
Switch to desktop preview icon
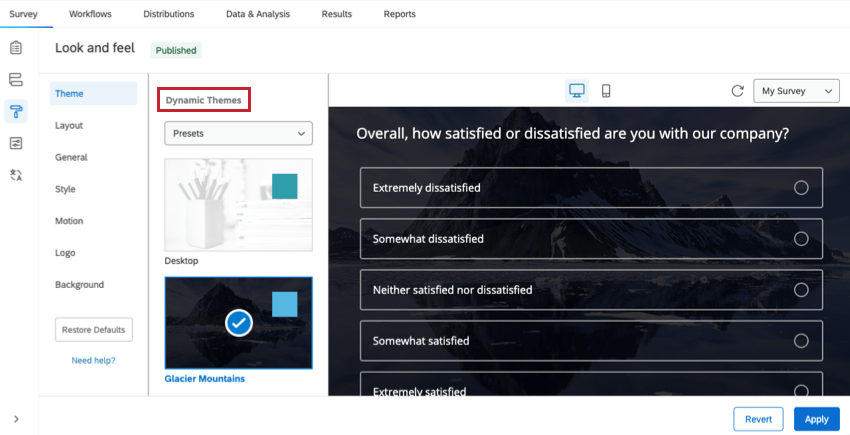pos(577,91)
